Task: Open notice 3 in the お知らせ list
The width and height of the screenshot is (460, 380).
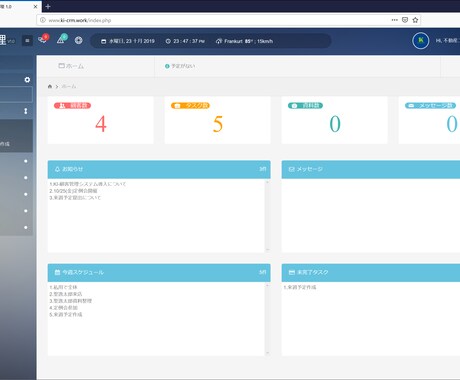Action: pyautogui.click(x=75, y=198)
